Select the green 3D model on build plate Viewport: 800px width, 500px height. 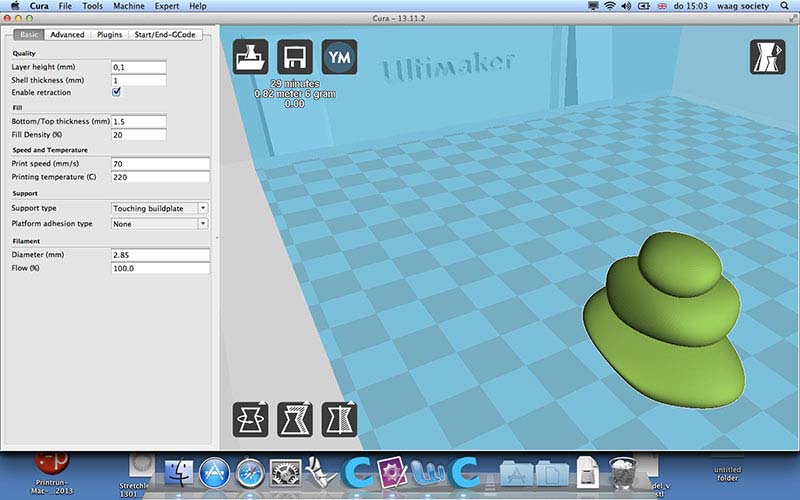(664, 320)
